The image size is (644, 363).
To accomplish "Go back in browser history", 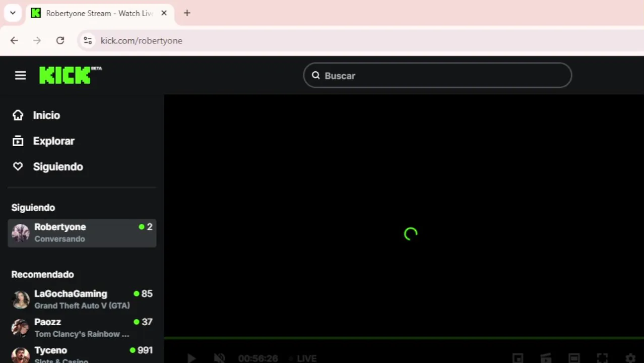I will 14,41.
